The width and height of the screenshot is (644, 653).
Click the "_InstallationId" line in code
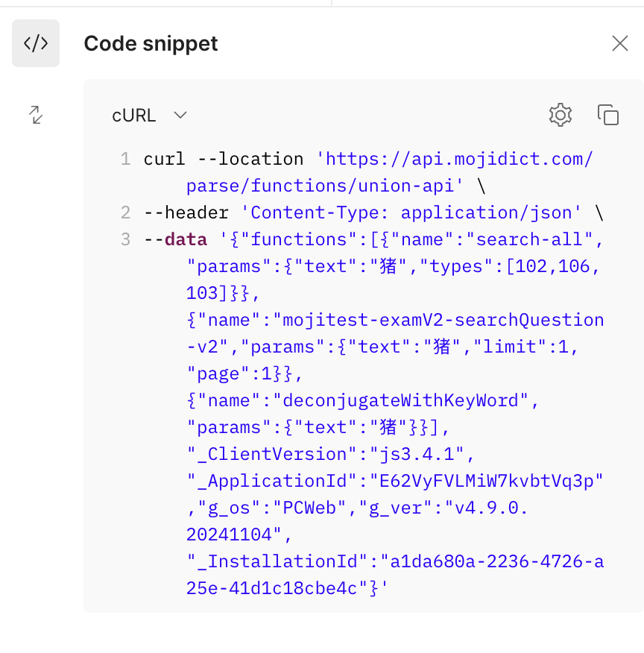click(x=394, y=561)
